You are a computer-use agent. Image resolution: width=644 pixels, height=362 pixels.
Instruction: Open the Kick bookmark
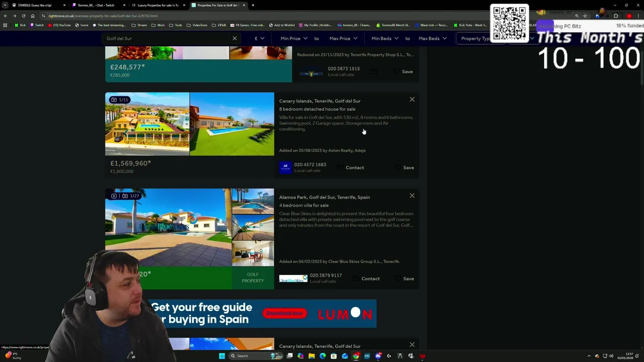coord(20,25)
